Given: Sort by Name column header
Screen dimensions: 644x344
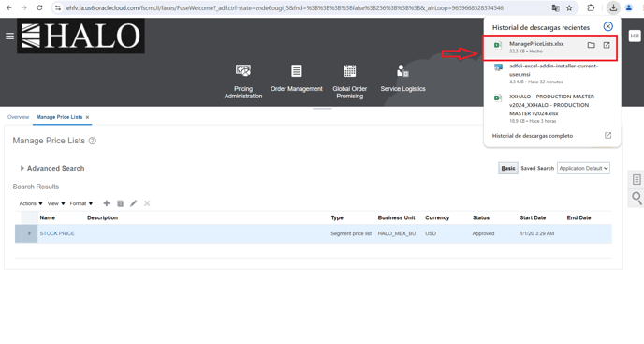Looking at the screenshot, I should (47, 217).
